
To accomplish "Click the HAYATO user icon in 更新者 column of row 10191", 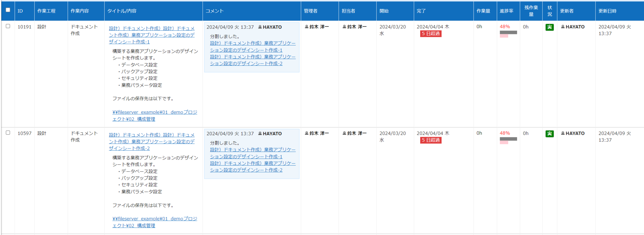I will tap(563, 27).
